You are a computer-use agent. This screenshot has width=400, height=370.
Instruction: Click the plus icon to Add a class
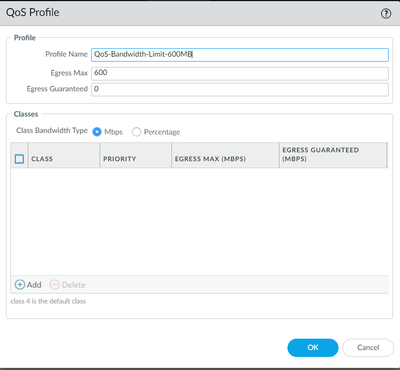pos(20,285)
